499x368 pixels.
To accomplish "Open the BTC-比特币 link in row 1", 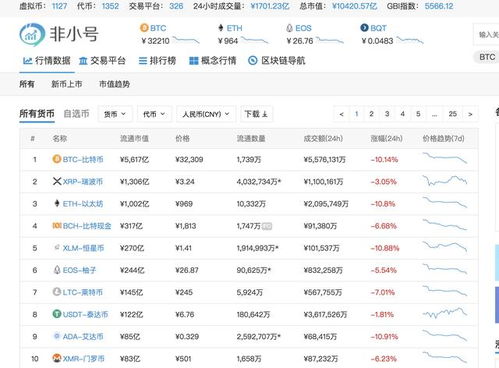I will (x=83, y=159).
